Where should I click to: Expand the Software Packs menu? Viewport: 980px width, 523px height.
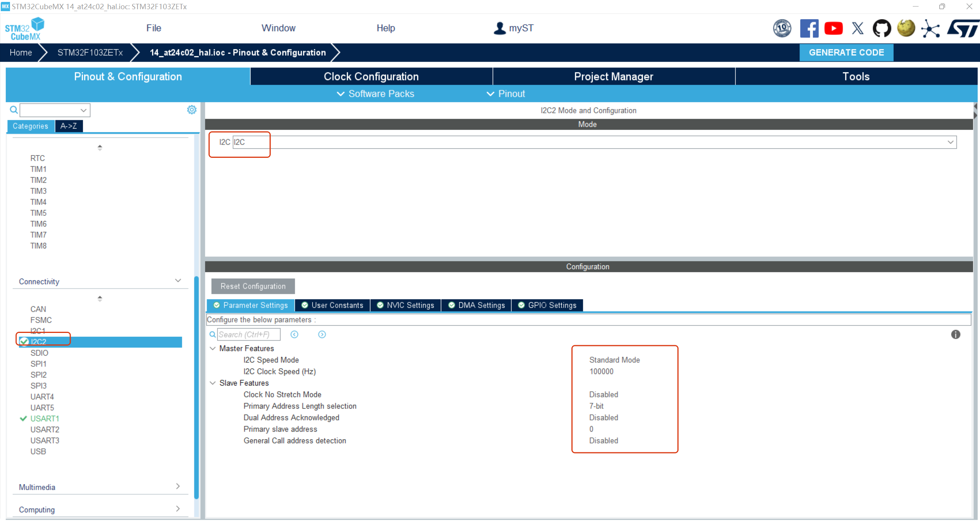[375, 94]
